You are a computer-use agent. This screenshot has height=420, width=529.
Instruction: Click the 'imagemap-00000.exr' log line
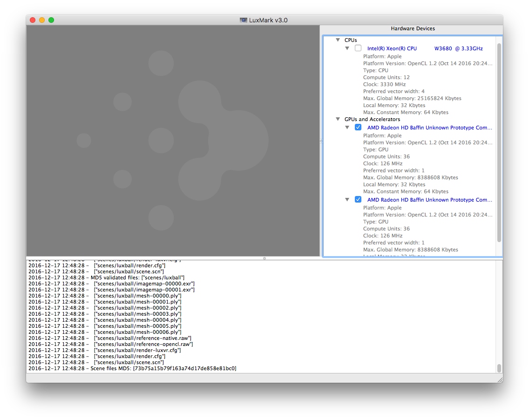(x=111, y=284)
